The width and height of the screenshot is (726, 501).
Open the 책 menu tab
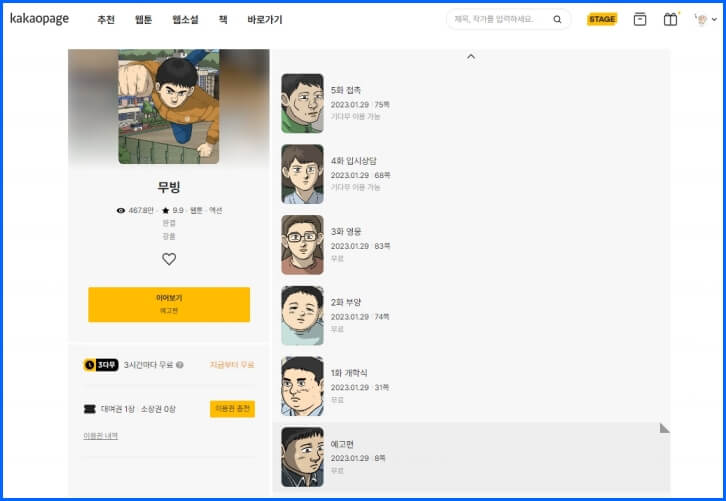click(223, 19)
